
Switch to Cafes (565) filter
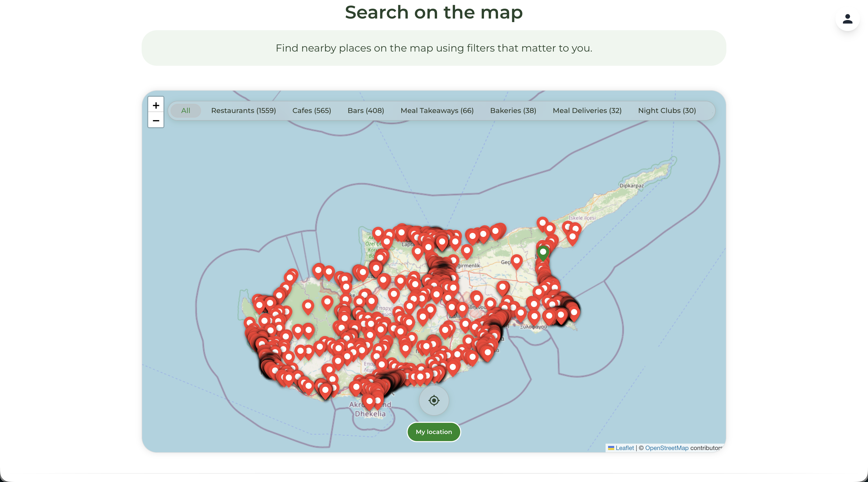[x=311, y=110]
